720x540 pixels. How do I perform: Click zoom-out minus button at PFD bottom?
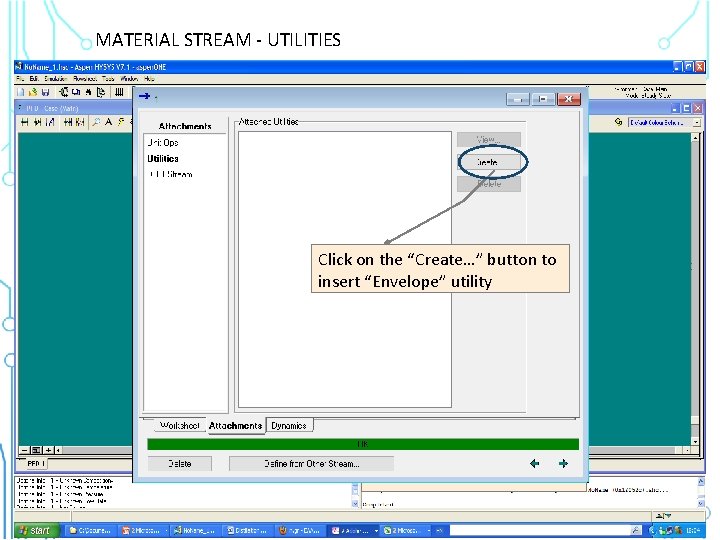pyautogui.click(x=25, y=450)
